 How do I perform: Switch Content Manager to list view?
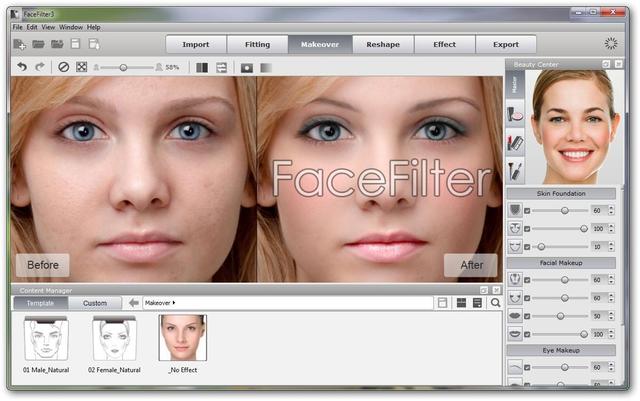pyautogui.click(x=477, y=303)
